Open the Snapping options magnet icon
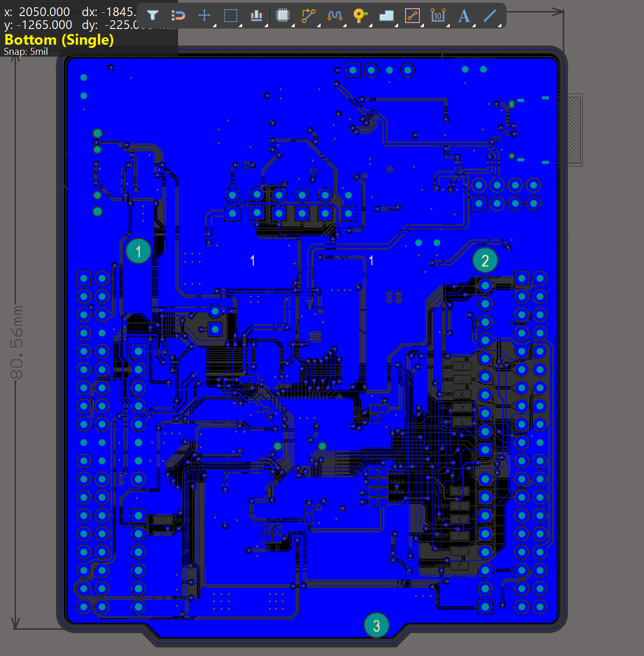The width and height of the screenshot is (644, 656). pyautogui.click(x=178, y=16)
